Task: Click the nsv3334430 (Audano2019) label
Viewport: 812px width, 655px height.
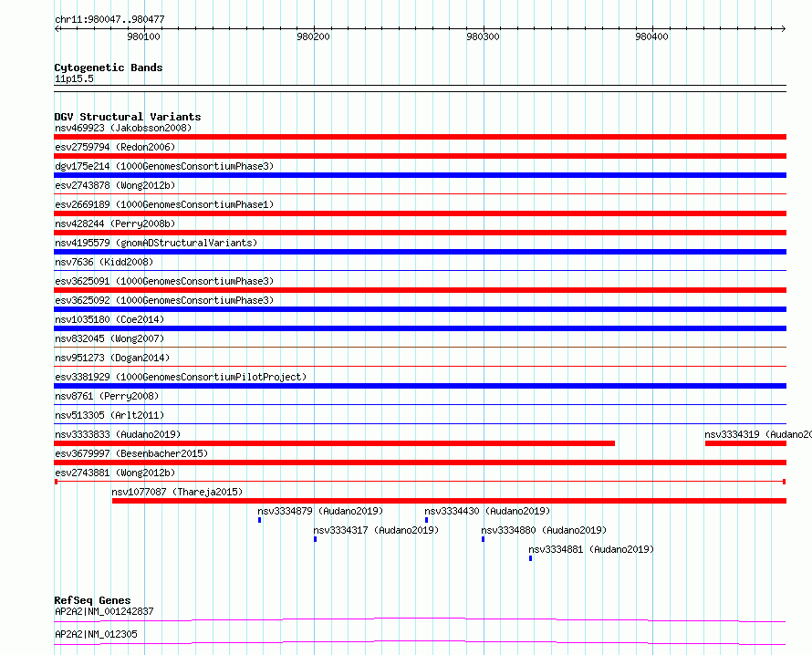Action: click(x=487, y=511)
